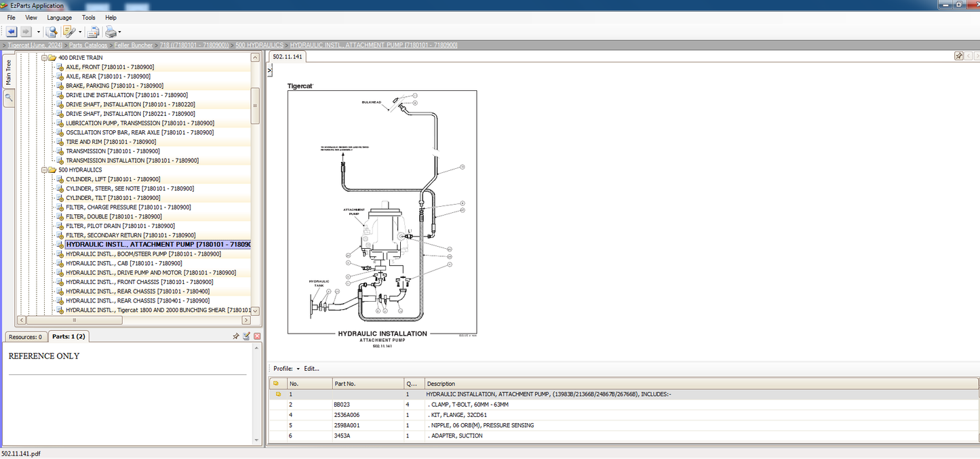980x459 pixels.
Task: Click the Edit... link next to Profile
Action: tap(311, 368)
